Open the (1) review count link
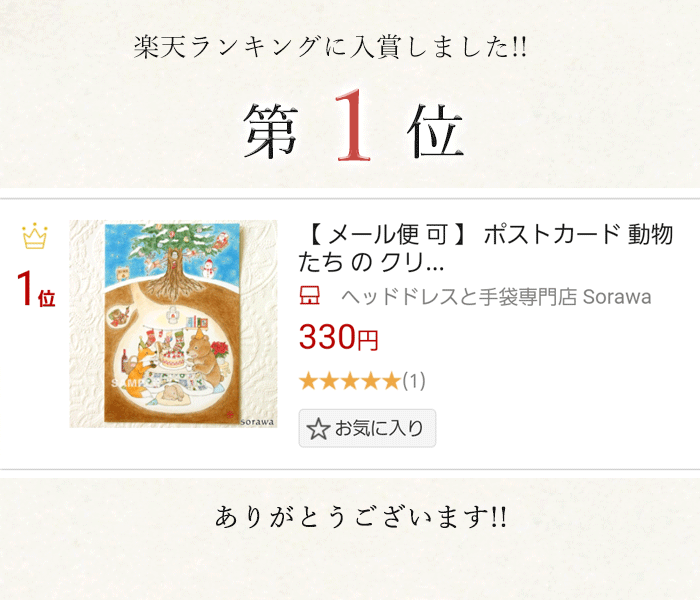 pyautogui.click(x=414, y=381)
